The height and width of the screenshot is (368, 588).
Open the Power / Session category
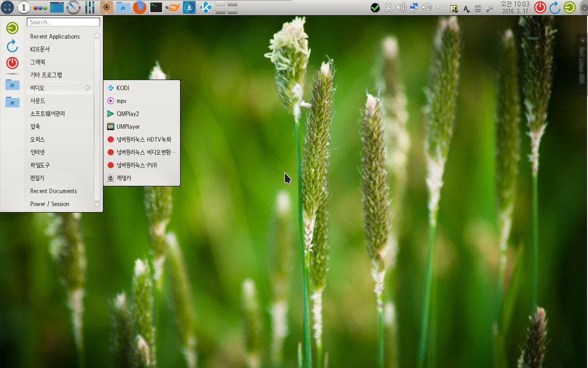click(x=60, y=204)
